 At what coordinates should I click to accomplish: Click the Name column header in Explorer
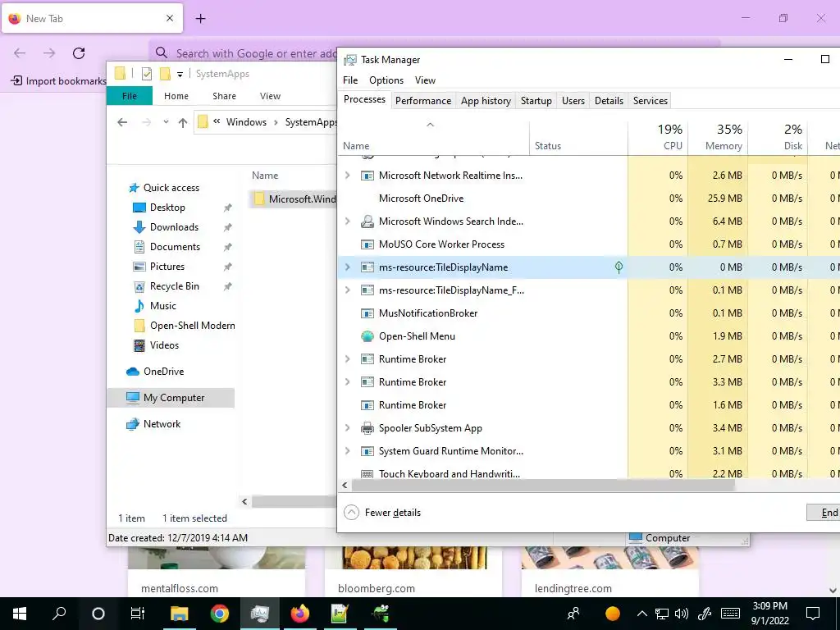265,176
